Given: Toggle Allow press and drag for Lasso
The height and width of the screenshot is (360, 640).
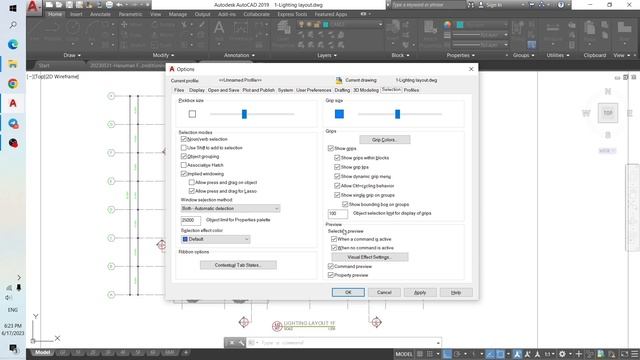Looking at the screenshot, I should pyautogui.click(x=191, y=191).
